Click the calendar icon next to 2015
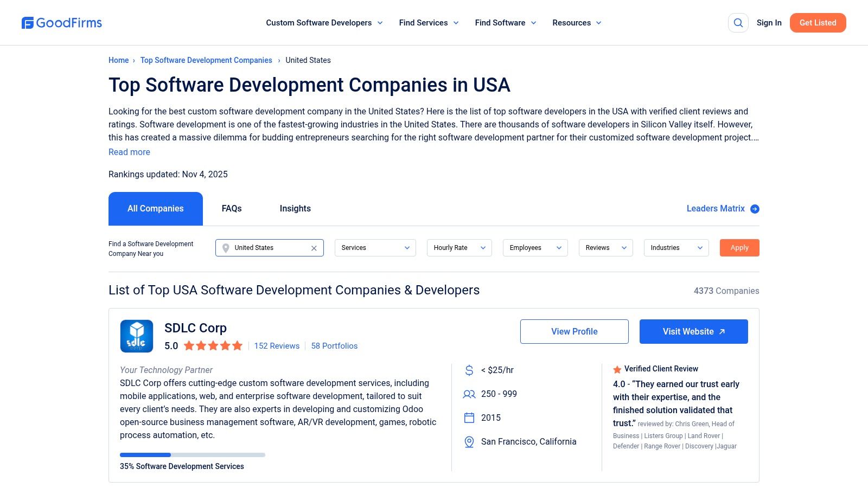 (x=469, y=418)
